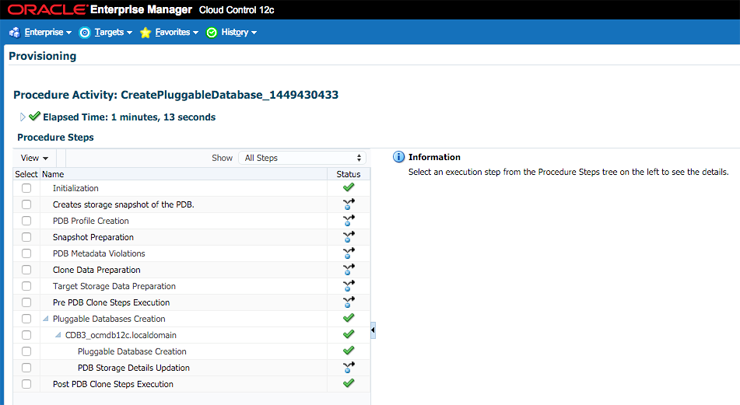
Task: Click Initialization succeeded status checkmark
Action: coord(349,187)
